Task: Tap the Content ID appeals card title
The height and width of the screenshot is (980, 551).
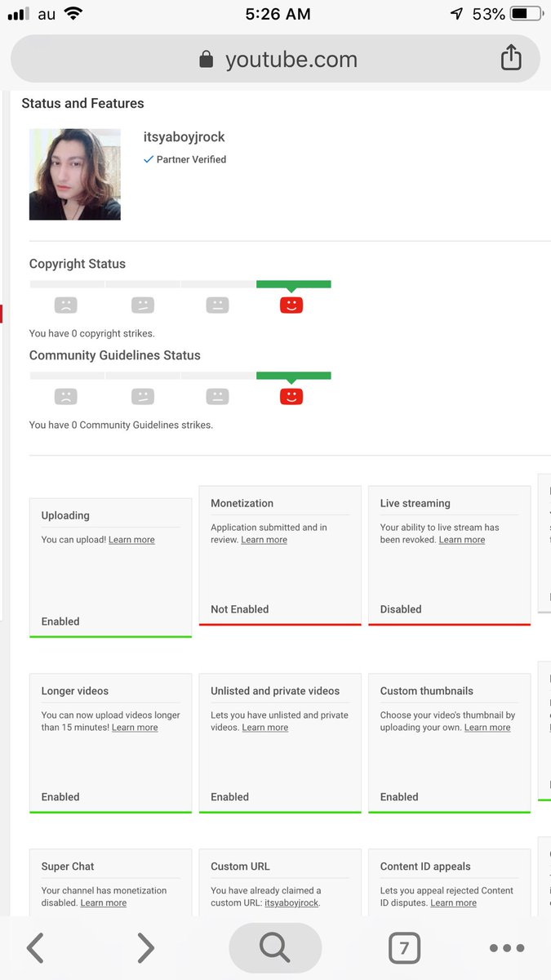Action: tap(425, 866)
